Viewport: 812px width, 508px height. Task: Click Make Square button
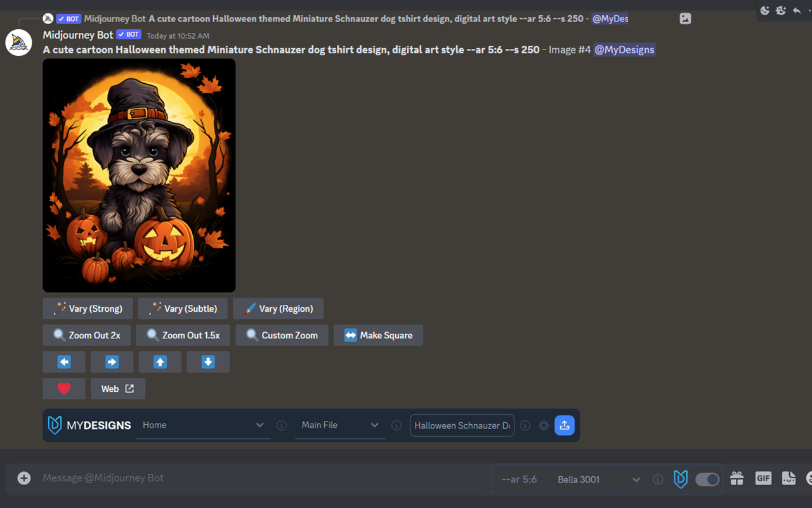[378, 335]
